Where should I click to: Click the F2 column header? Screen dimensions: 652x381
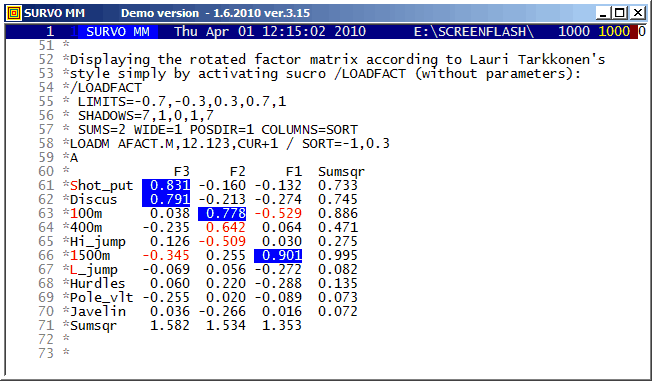(238, 172)
